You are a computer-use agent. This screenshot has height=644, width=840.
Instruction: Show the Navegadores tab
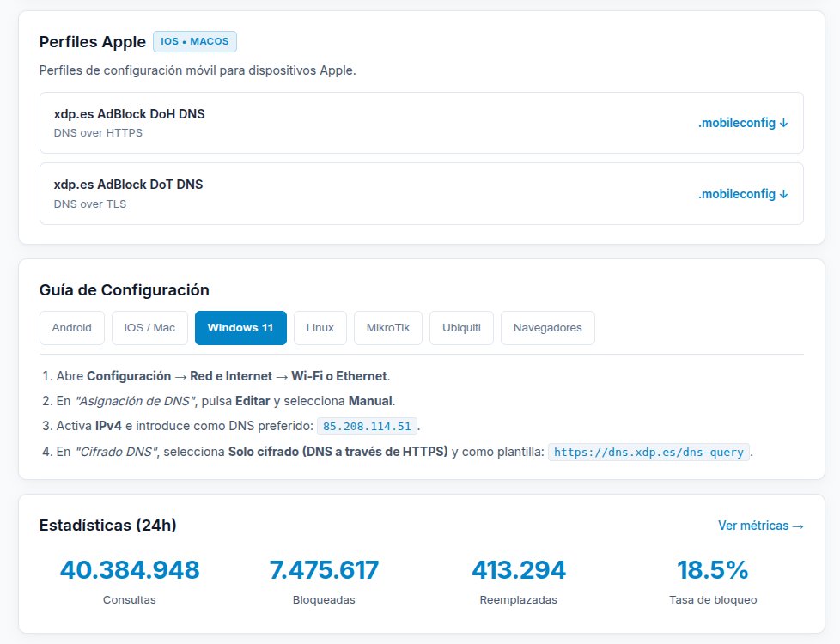point(547,328)
